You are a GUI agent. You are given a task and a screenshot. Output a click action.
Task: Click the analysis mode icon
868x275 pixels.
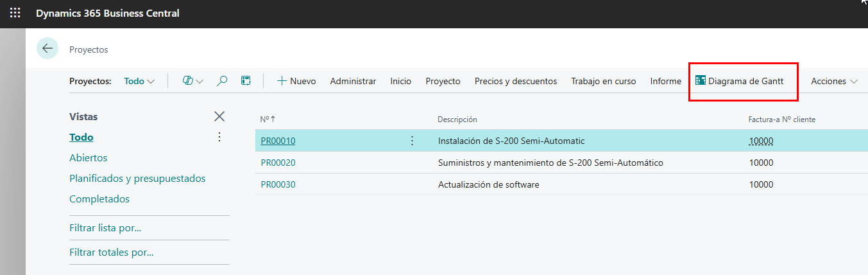pos(245,81)
